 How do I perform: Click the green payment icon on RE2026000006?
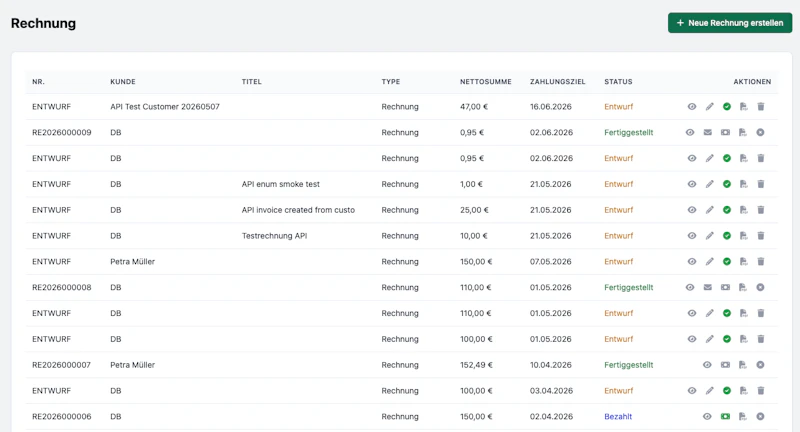click(725, 417)
